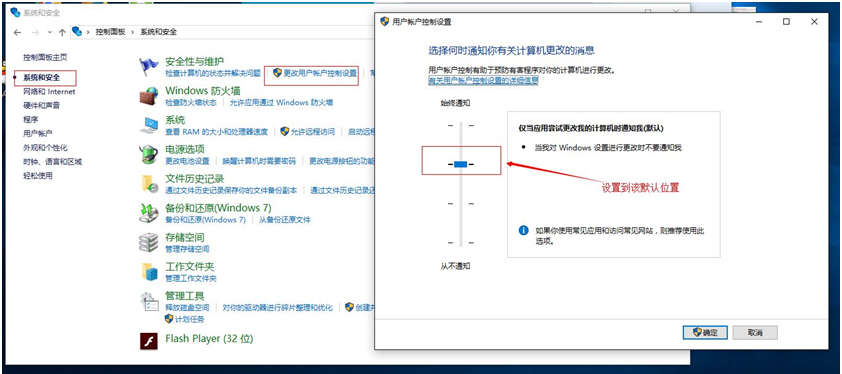
Task: Click 控制面板 in the address breadcrumb
Action: tap(110, 32)
